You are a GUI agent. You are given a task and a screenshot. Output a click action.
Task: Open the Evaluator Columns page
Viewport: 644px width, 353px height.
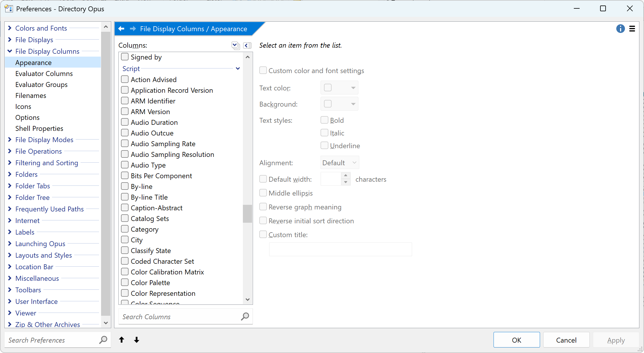coord(44,74)
